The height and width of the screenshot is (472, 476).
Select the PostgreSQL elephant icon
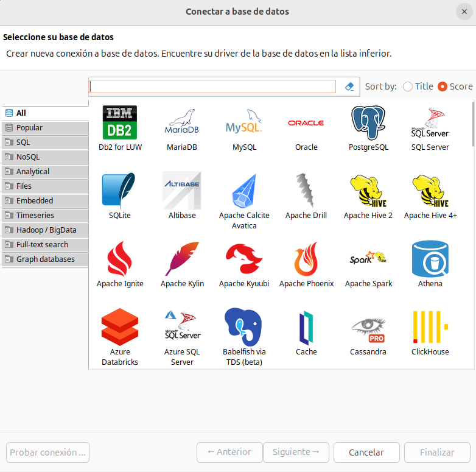368,123
